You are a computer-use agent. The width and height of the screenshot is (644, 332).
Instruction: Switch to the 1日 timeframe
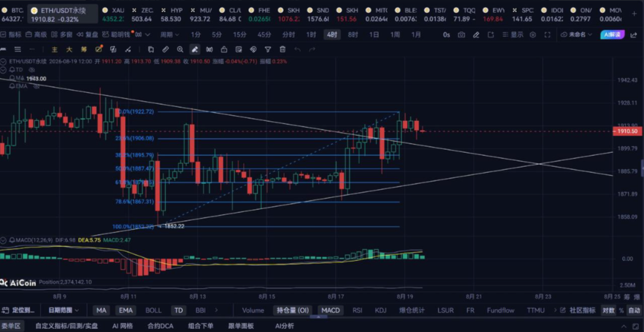(374, 35)
